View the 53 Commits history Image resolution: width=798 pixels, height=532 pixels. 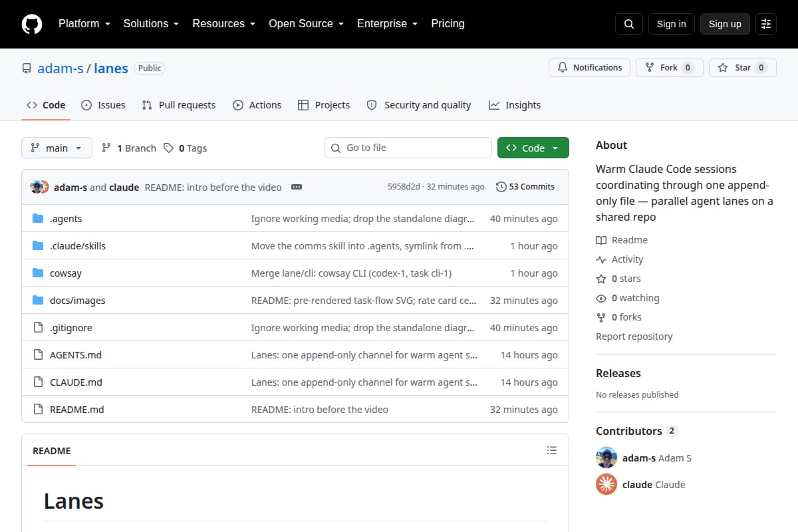coord(525,187)
